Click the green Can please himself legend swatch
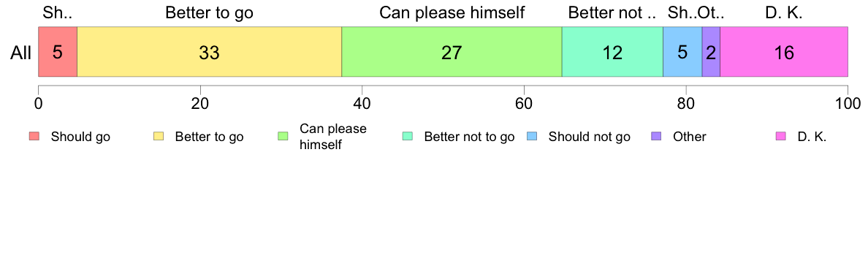Screen dimensions: 868x269 [283, 137]
